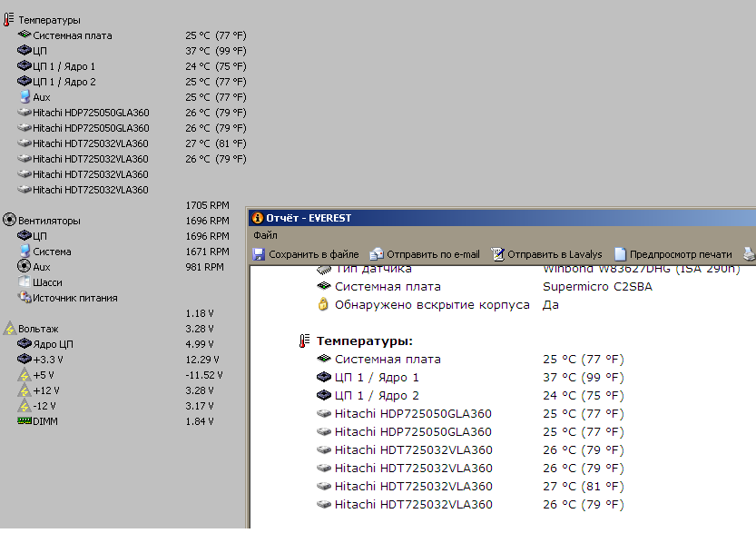The image size is (756, 543).
Task: Click Отправить по e-mail toolbar button
Action: click(x=425, y=254)
